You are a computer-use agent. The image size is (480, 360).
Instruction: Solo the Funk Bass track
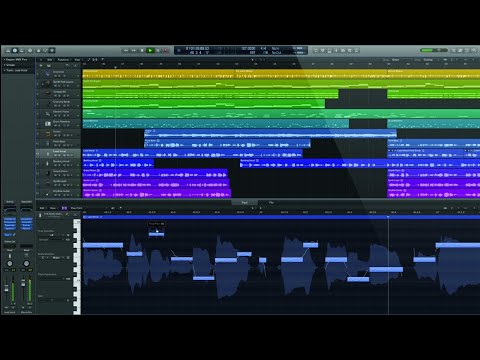(x=59, y=146)
